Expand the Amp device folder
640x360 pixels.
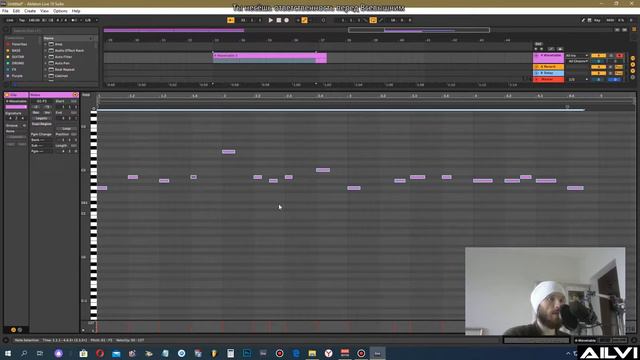pos(45,44)
